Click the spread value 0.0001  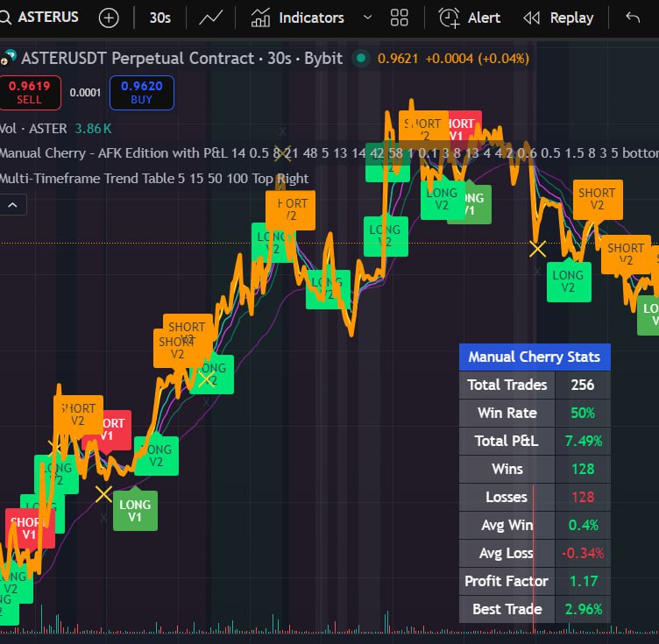85,93
